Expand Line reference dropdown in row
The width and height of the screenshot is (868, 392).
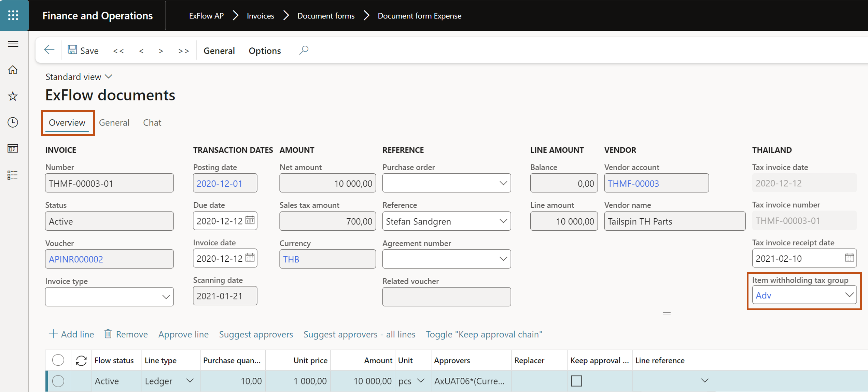click(704, 381)
